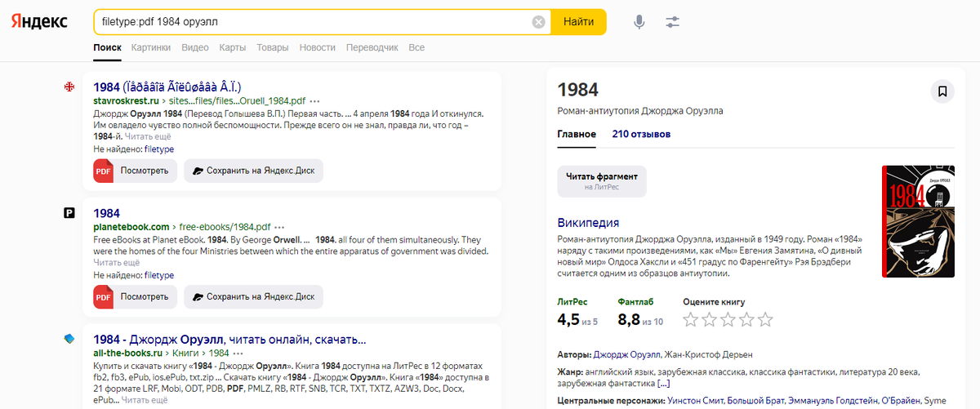
Task: Select the Поиск tab
Action: 107,48
